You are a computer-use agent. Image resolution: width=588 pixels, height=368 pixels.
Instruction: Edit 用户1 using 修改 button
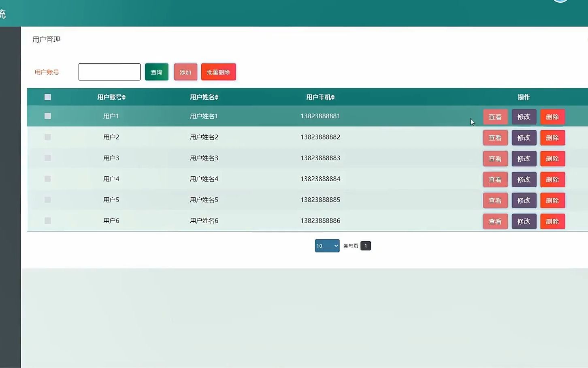tap(524, 117)
